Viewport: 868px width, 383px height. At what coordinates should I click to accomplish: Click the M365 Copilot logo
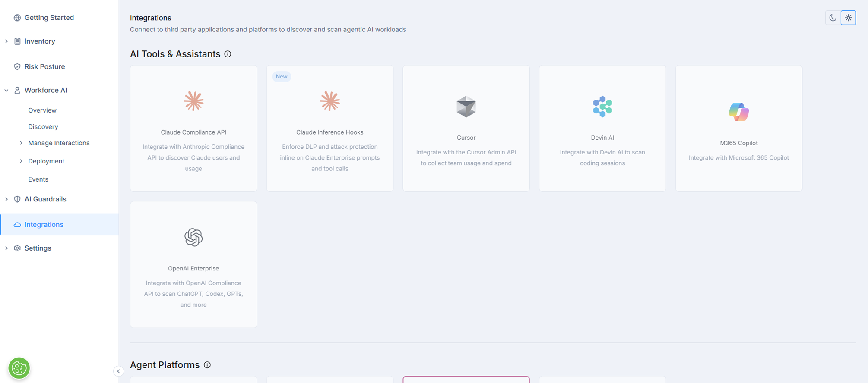[739, 112]
